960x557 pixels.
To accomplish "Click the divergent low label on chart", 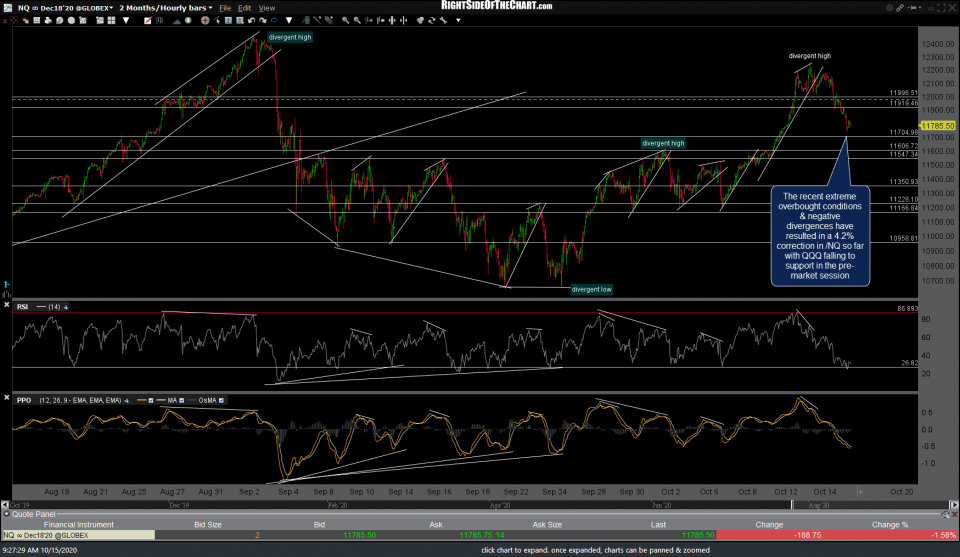I will click(x=591, y=290).
